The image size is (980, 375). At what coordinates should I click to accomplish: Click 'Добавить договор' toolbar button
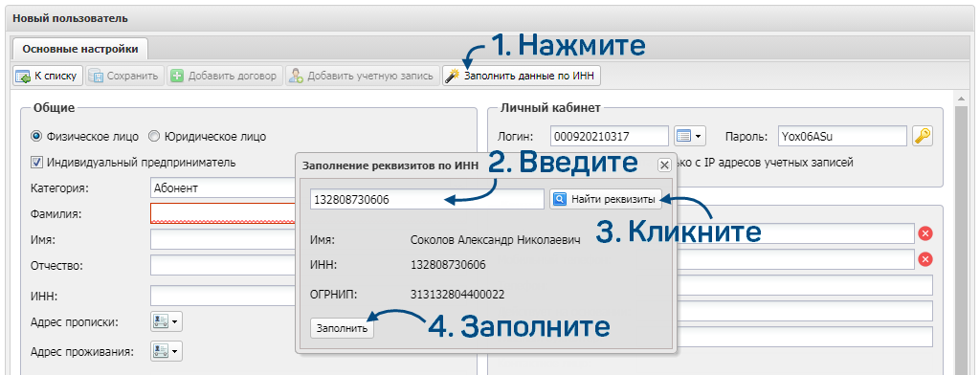224,77
